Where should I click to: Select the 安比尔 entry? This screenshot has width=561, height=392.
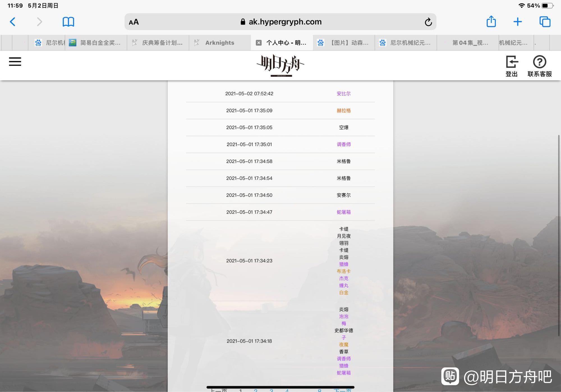(344, 94)
